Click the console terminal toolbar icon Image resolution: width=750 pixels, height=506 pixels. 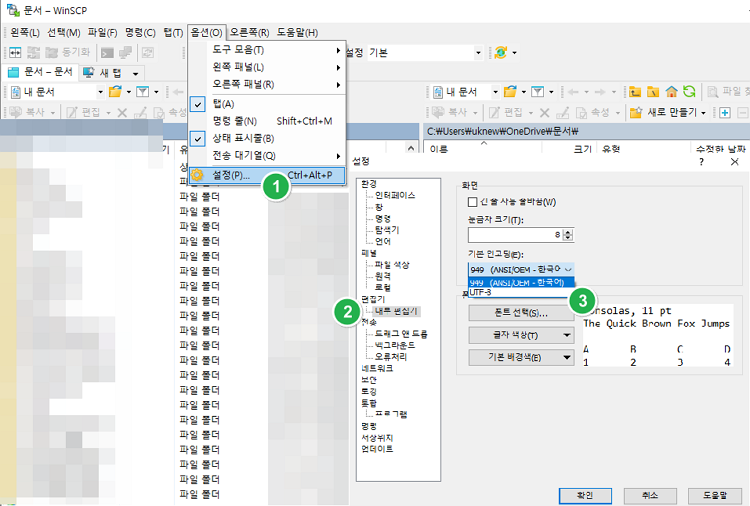(x=108, y=53)
